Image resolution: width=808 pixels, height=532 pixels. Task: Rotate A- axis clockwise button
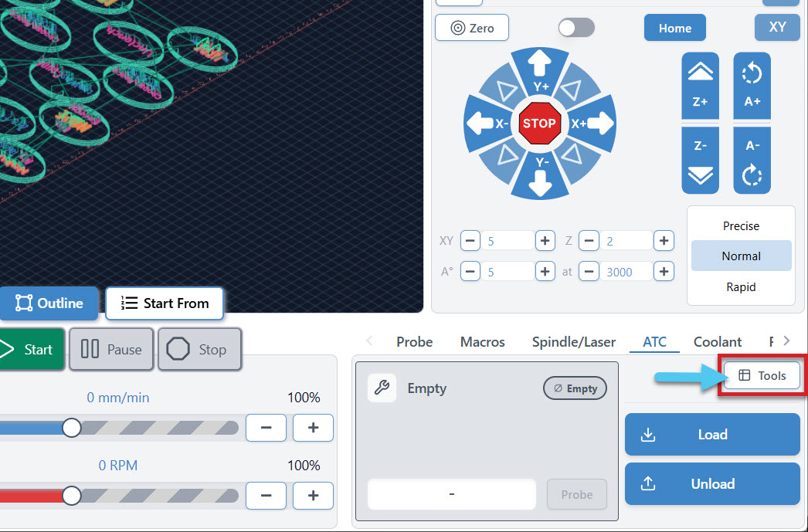tap(752, 160)
